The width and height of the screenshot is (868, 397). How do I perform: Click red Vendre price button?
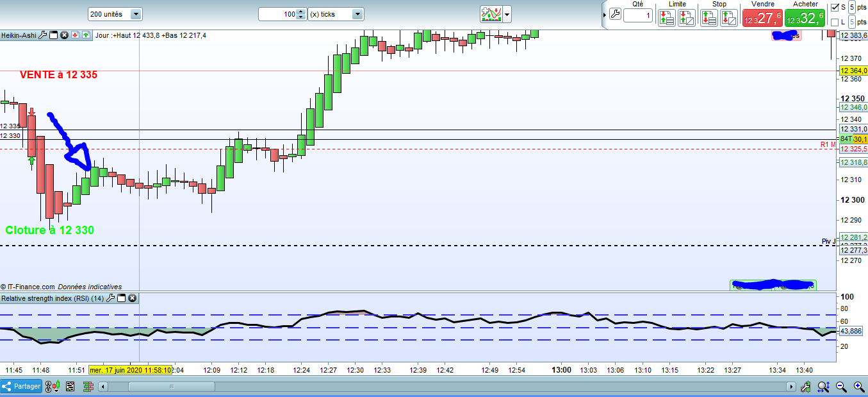click(x=762, y=19)
